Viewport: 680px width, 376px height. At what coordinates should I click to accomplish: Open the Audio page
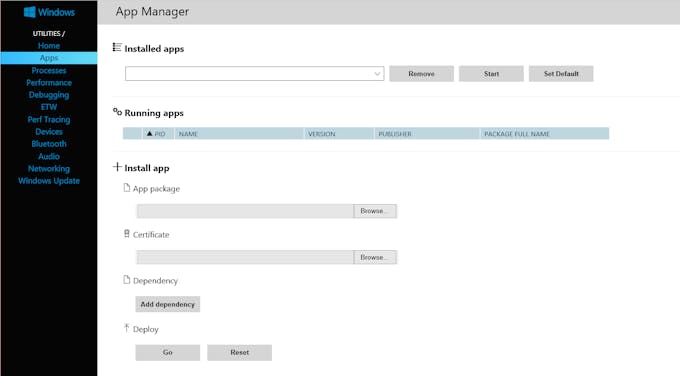tap(49, 156)
